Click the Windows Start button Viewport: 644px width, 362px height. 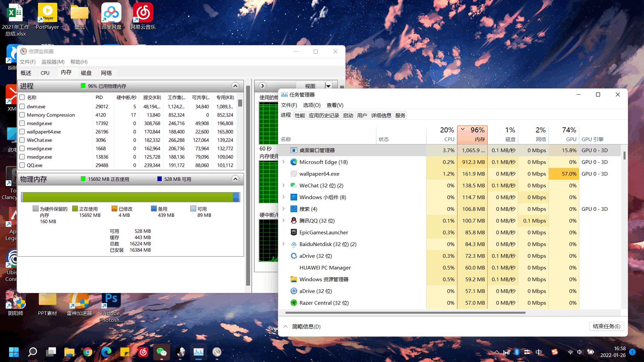pos(14,352)
